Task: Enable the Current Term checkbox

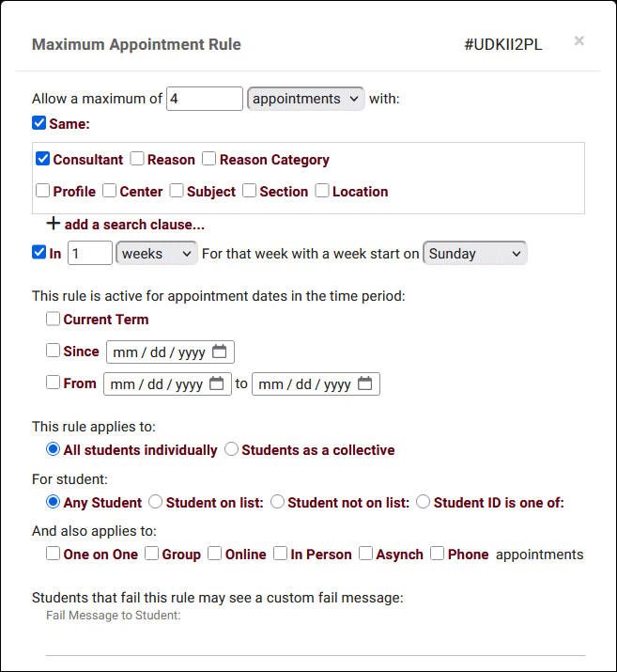Action: pos(54,320)
